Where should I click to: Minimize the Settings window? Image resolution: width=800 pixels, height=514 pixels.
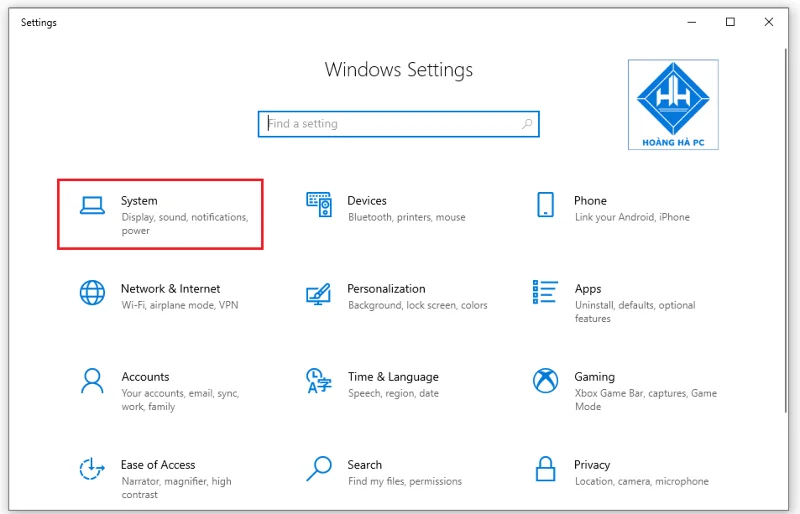point(692,22)
